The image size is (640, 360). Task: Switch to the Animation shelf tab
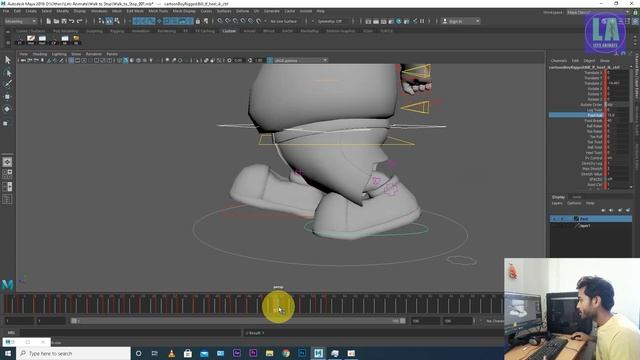[x=140, y=31]
